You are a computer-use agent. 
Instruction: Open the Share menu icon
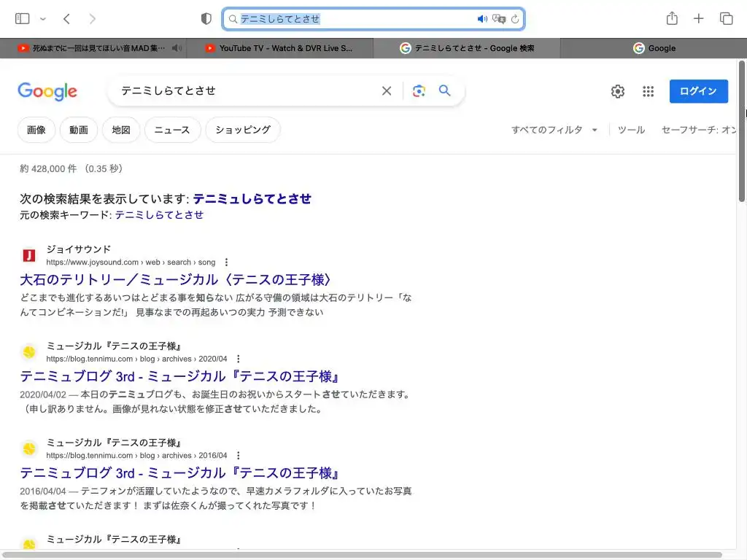(x=672, y=18)
